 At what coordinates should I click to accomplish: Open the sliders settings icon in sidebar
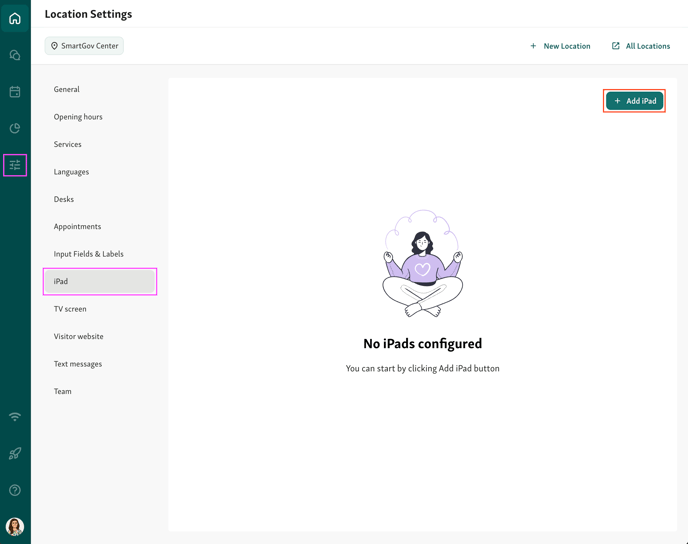(15, 165)
